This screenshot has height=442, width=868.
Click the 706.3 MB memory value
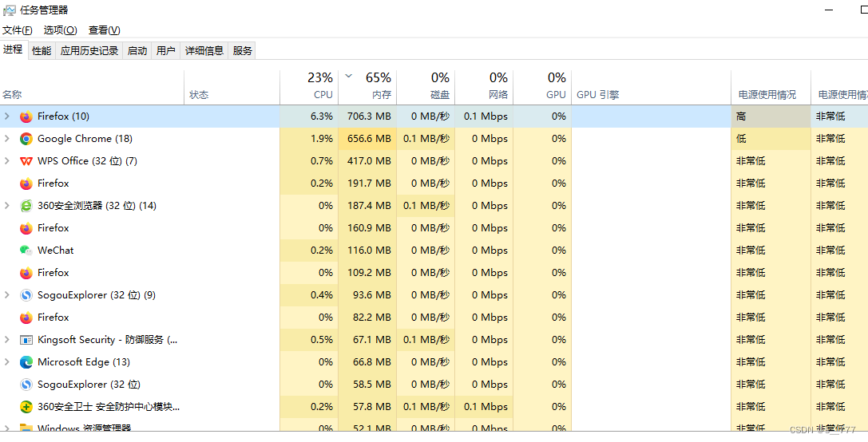[x=369, y=116]
